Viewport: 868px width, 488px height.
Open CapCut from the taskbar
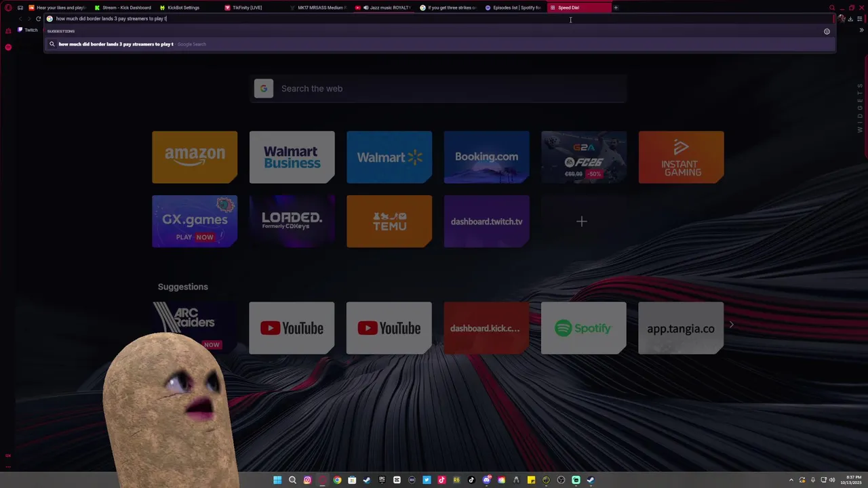pos(397,480)
